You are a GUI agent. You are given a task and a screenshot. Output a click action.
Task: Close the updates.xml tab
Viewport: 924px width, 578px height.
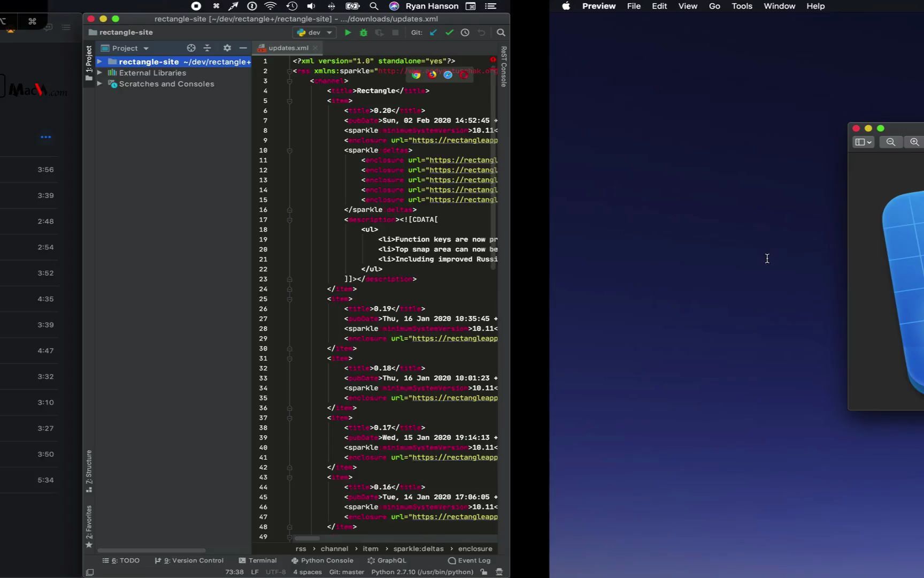[315, 48]
